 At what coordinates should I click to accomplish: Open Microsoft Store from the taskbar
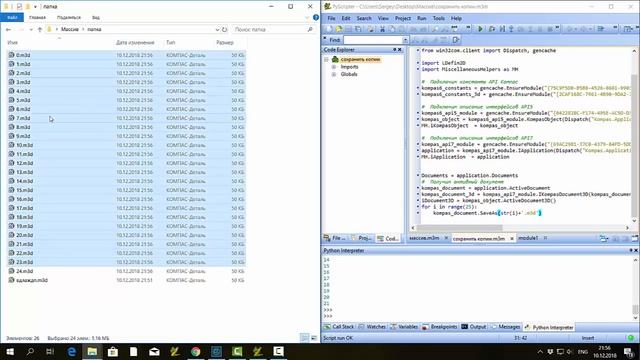pos(113,351)
